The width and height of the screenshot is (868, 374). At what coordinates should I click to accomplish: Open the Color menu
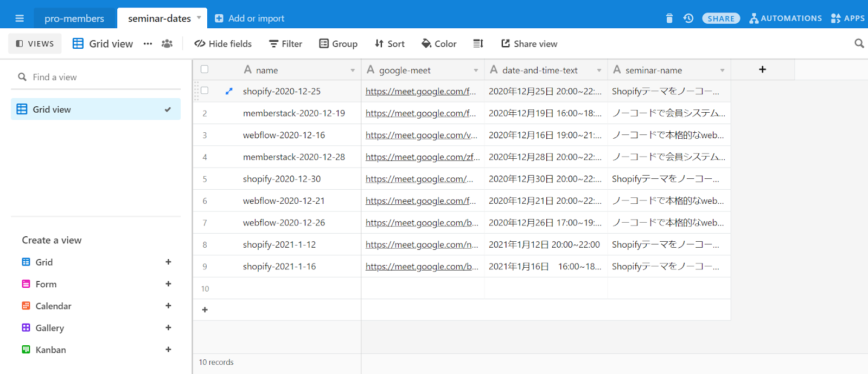(x=439, y=43)
